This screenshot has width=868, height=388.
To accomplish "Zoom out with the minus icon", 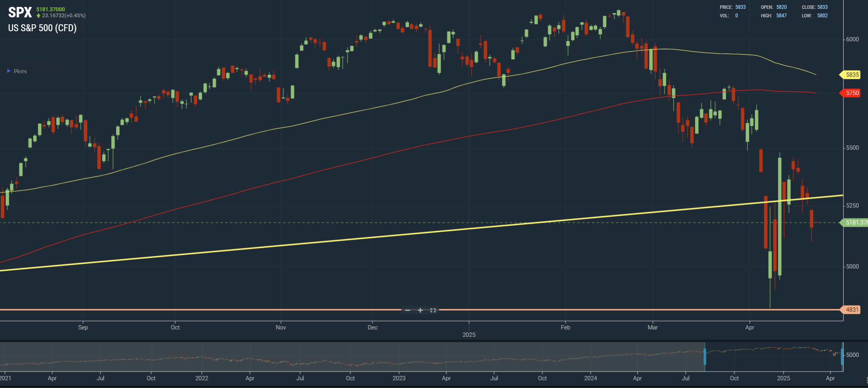I will tap(408, 310).
